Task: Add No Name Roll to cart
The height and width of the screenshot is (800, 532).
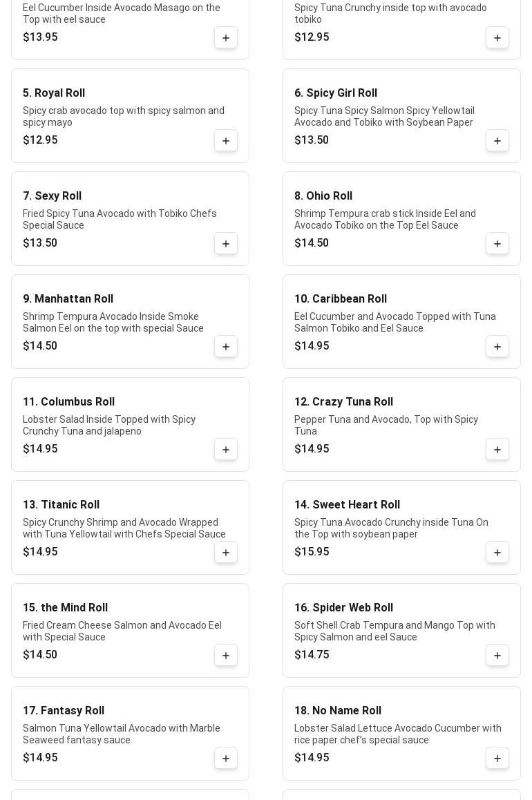Action: pyautogui.click(x=497, y=759)
